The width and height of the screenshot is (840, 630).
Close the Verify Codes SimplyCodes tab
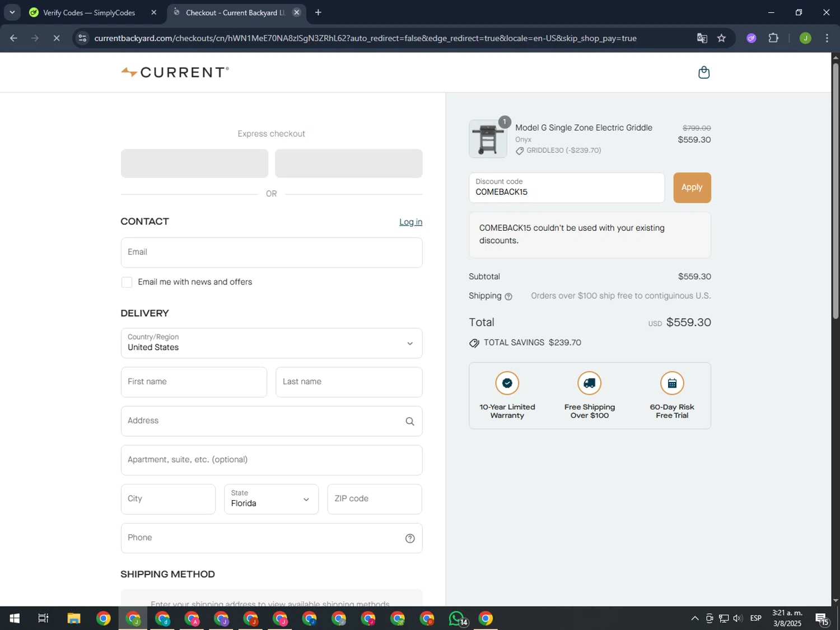pos(154,12)
